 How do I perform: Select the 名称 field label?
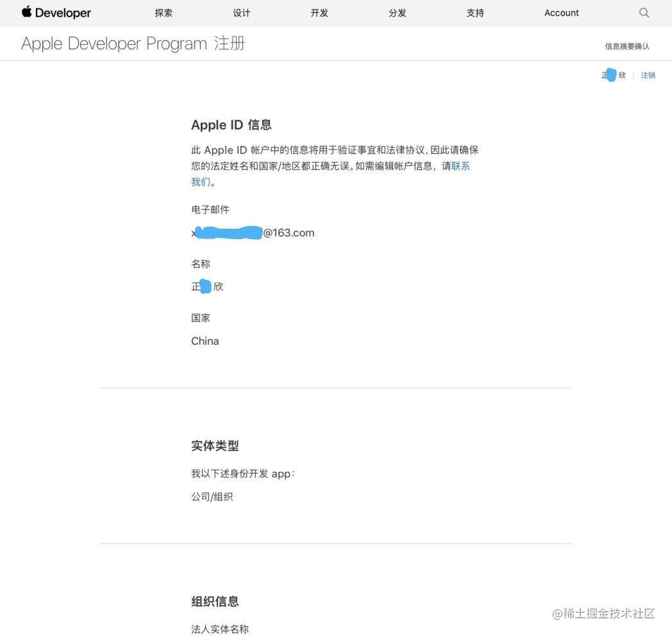tap(201, 264)
